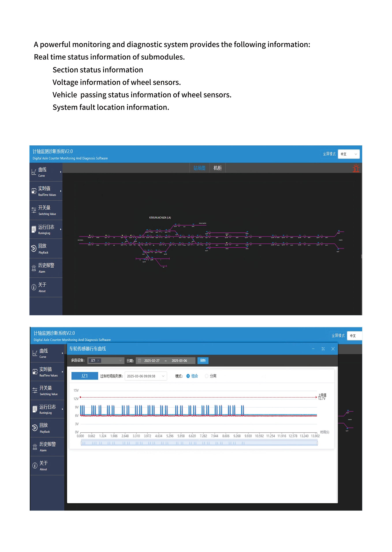Click fullscreen icon in wheel sensor curve dialog
Image resolution: width=392 pixels, height=552 pixels.
[323, 349]
